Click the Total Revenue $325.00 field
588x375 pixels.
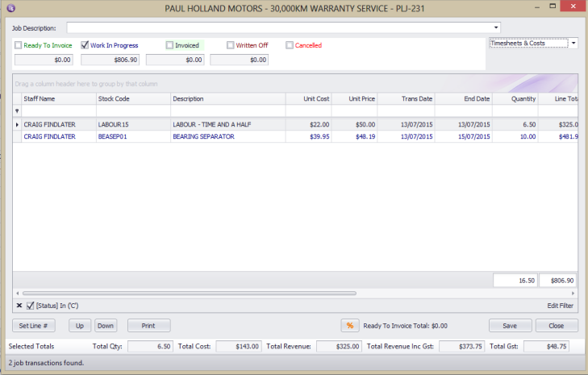339,346
